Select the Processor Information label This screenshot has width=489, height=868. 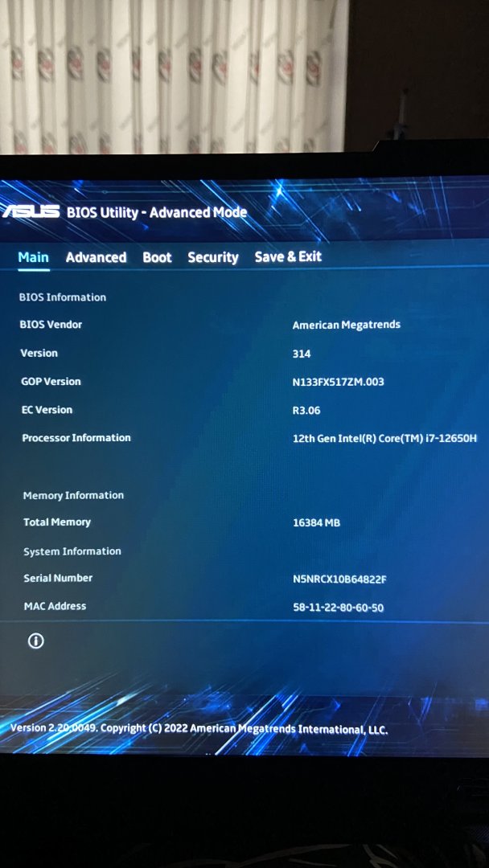pos(76,438)
